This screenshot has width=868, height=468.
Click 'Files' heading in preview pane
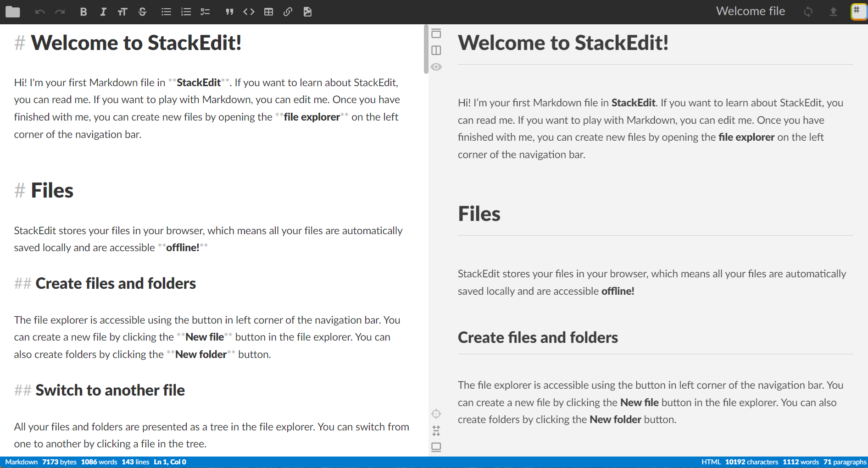(x=479, y=214)
